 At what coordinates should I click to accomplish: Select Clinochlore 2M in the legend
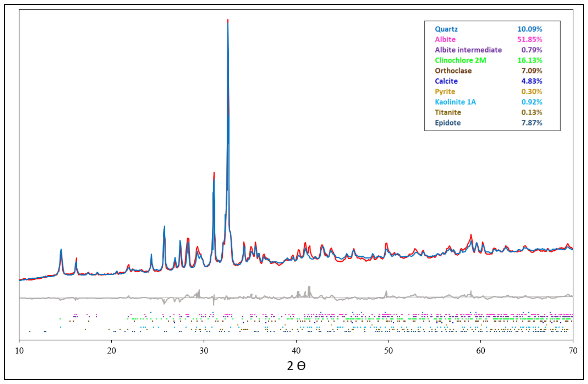point(460,60)
